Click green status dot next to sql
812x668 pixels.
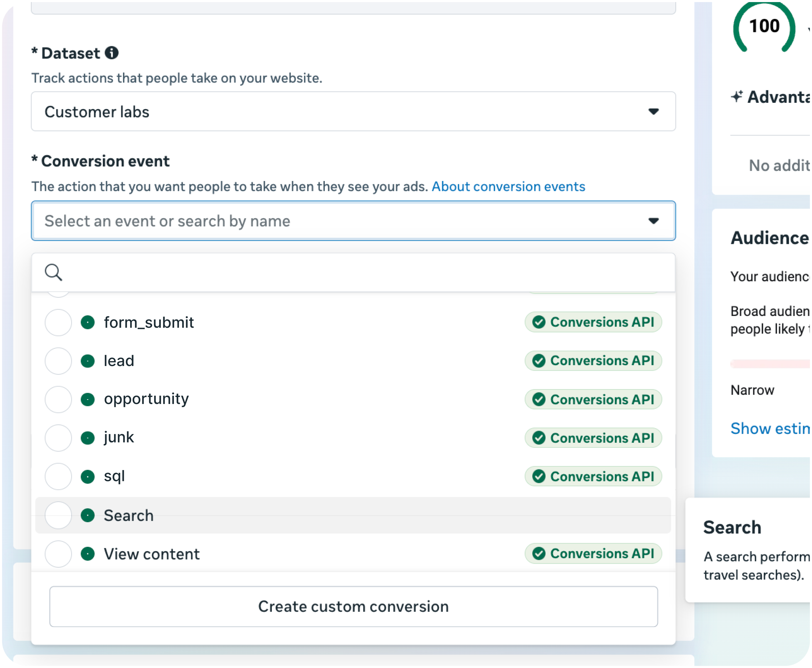click(88, 476)
